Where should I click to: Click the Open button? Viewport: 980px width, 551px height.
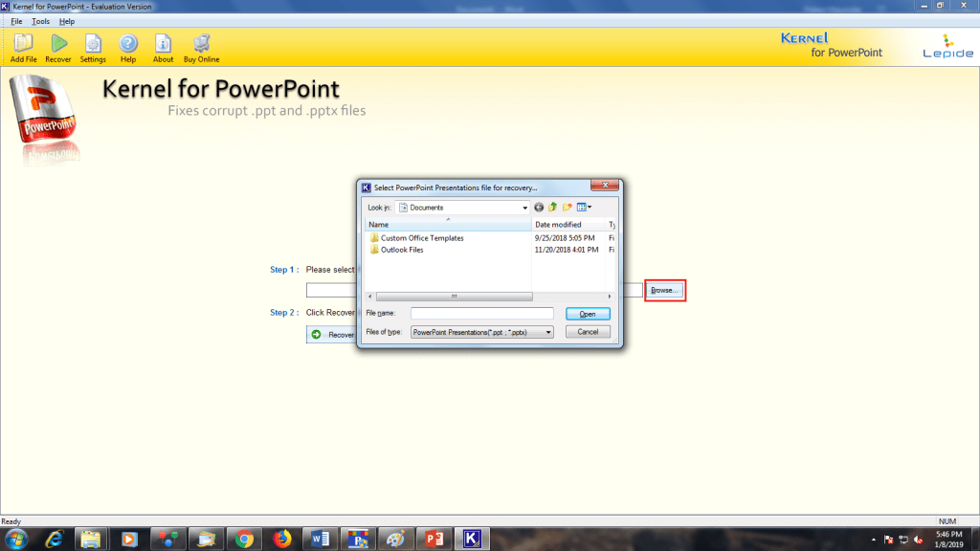[587, 314]
